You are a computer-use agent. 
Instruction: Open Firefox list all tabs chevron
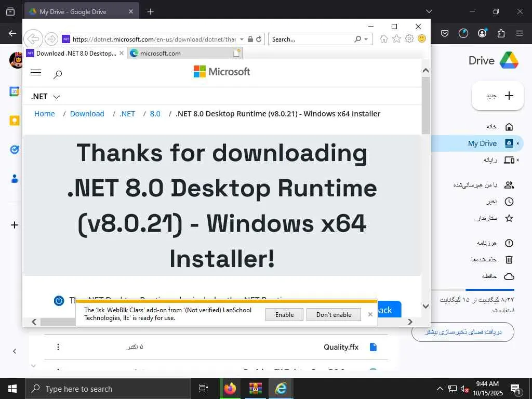click(429, 11)
